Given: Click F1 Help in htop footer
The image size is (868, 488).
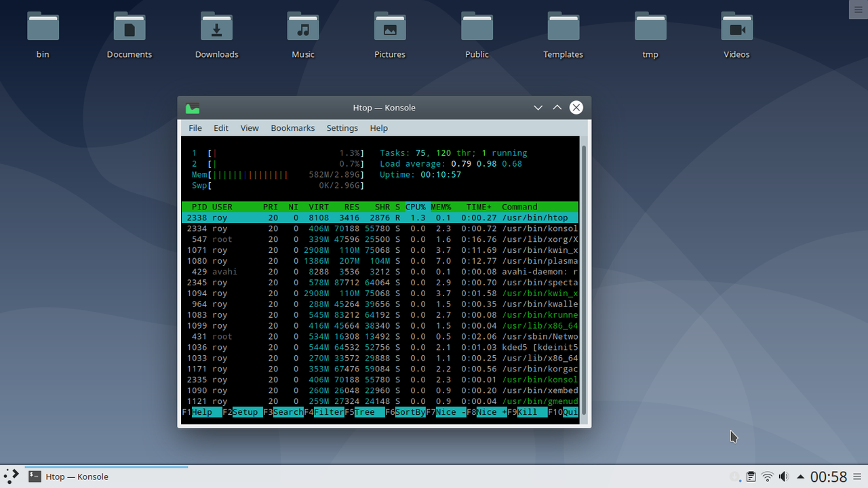Looking at the screenshot, I should tap(201, 412).
